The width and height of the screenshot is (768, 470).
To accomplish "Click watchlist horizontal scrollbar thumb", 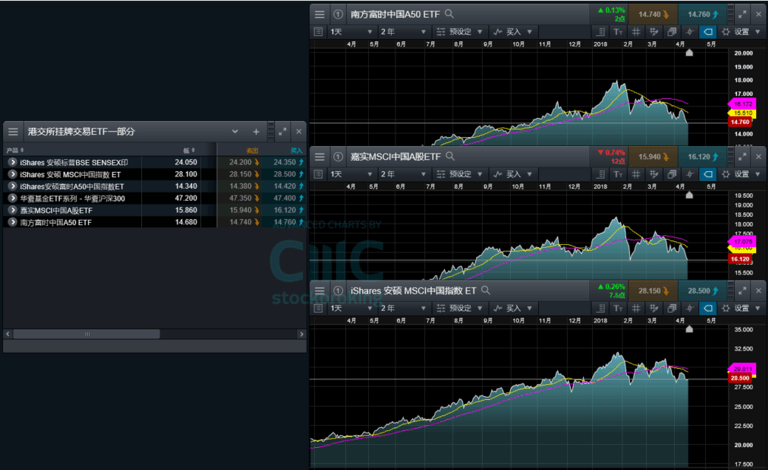I will [x=87, y=334].
